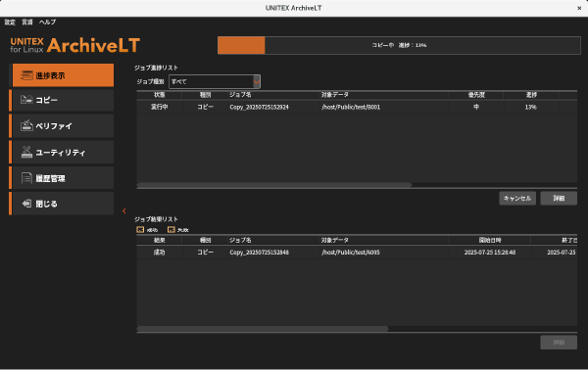Close the UNITEX ArchiveLT window
588x370 pixels.
tap(579, 8)
